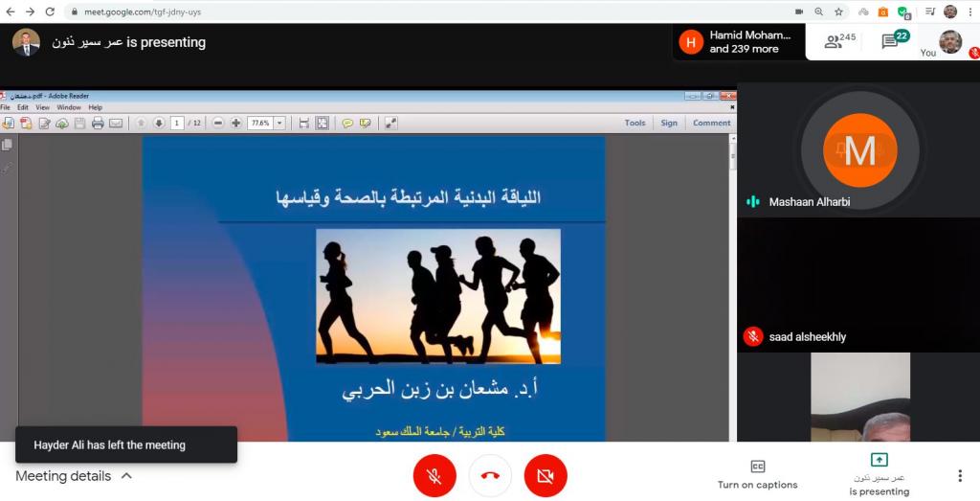Click your own profile thumbnail labeled You
The width and height of the screenshot is (980, 501).
click(949, 41)
